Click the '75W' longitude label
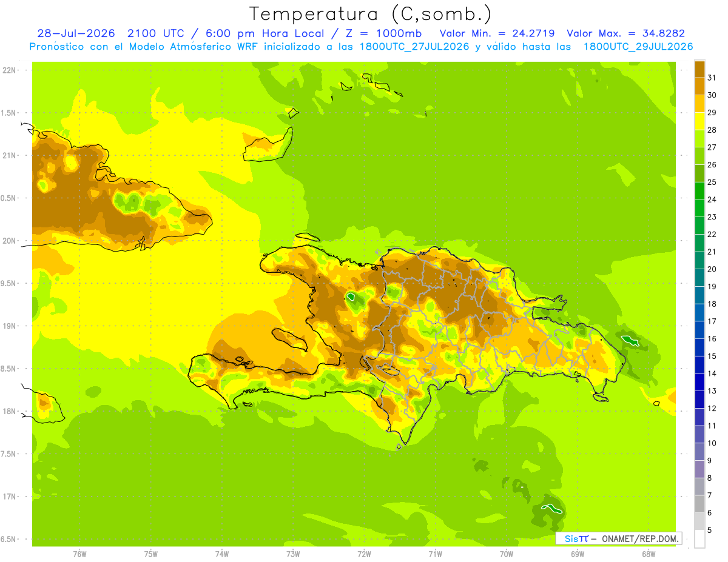 [151, 554]
